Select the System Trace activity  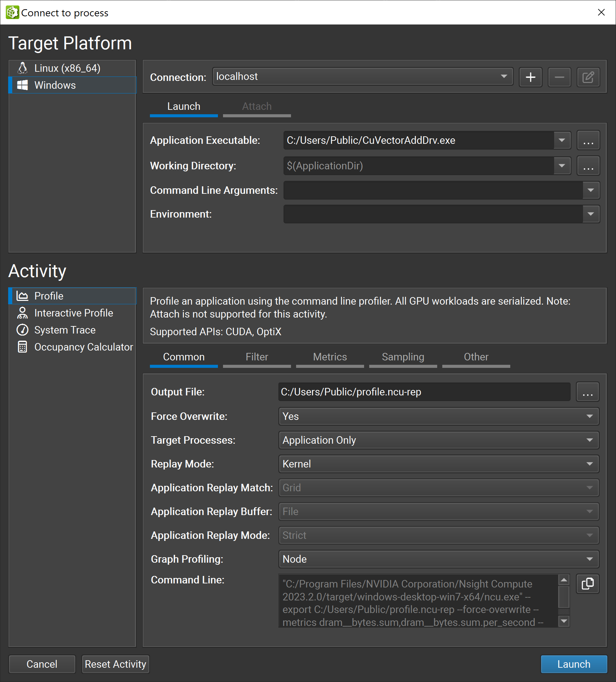click(65, 330)
